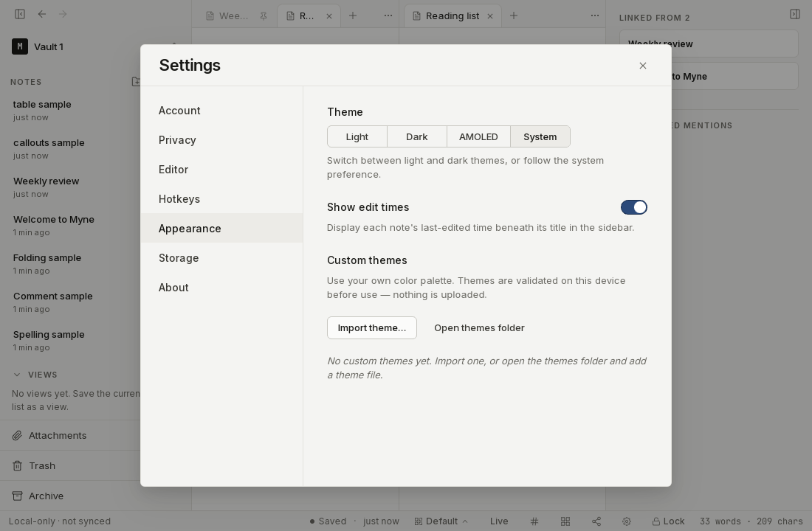Viewport: 812px width, 531px height.
Task: Open 'Spelling sample' note
Action: coord(70,340)
